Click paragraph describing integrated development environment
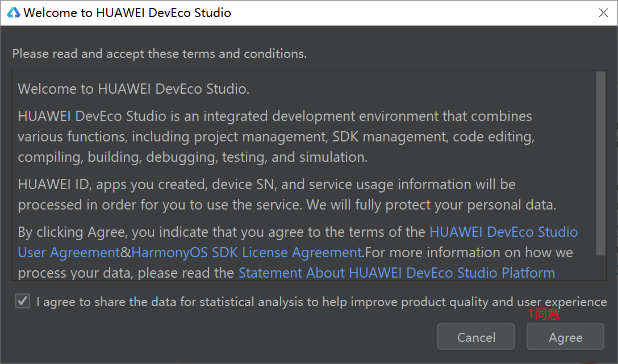The image size is (618, 364). 276,137
